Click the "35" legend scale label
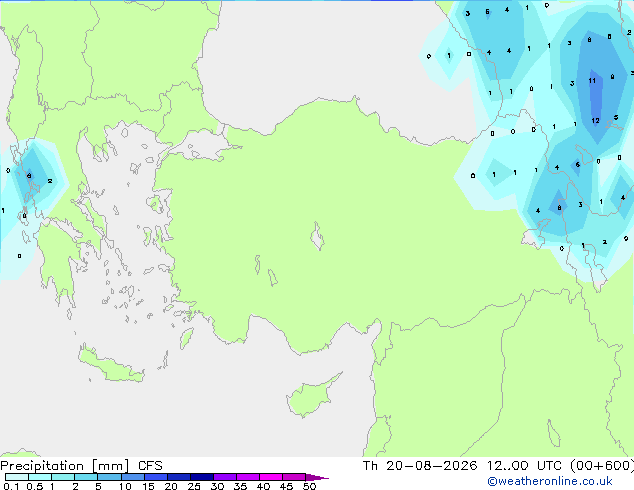 click(240, 486)
